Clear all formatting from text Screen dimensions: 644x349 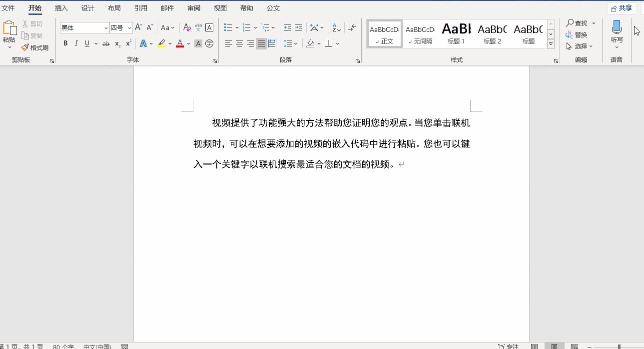click(x=187, y=27)
